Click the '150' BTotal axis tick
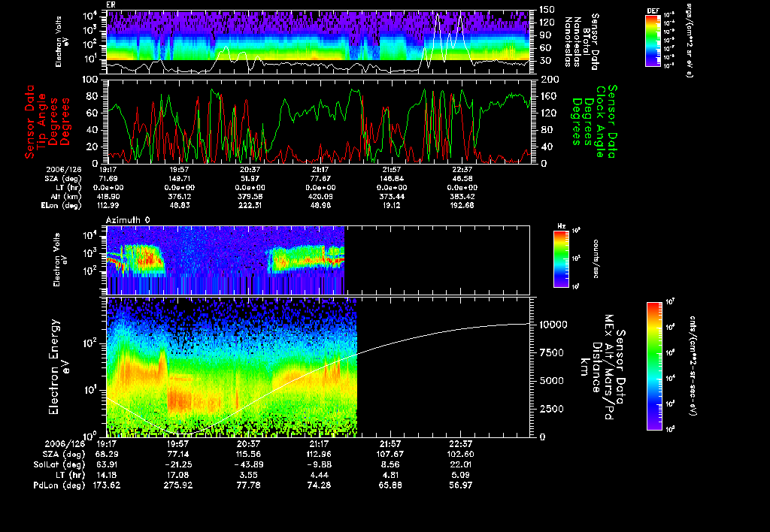Viewport: 770px width, 532px height. coord(547,9)
